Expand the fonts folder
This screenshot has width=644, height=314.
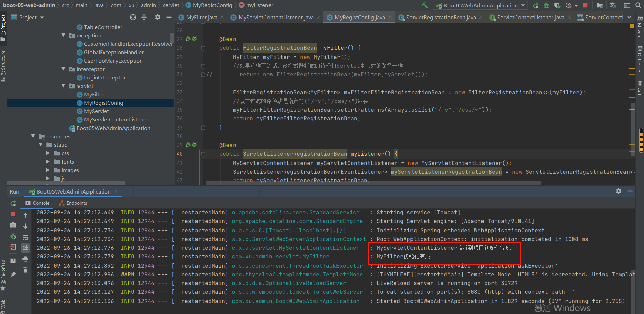coord(48,162)
